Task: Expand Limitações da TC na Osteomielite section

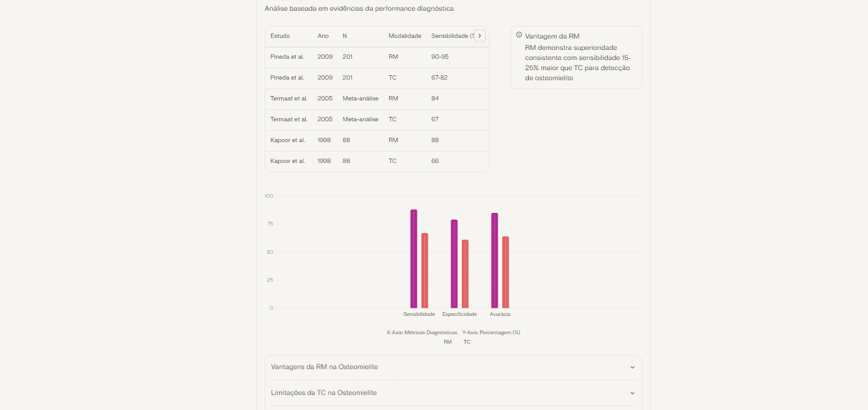Action: 453,393
